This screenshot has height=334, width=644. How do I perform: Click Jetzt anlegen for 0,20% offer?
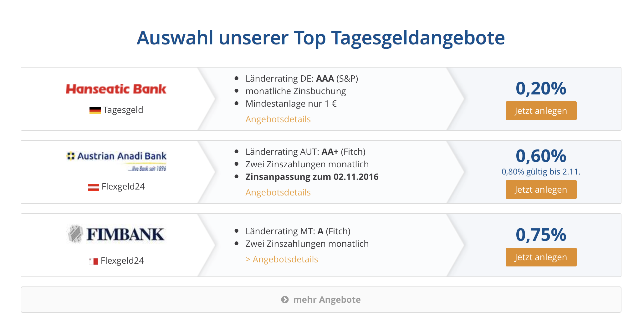pos(541,111)
